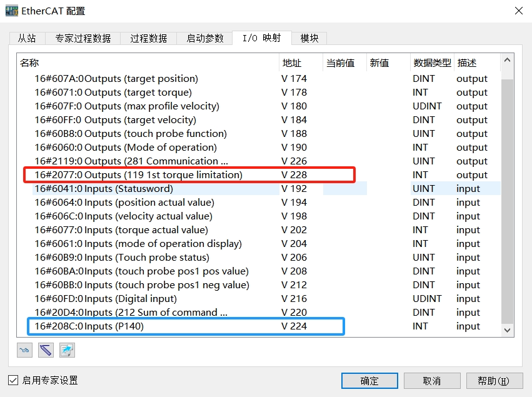The width and height of the screenshot is (532, 397).
Task: Select the 16#2077:0 1st torque limitation row
Action: point(138,175)
